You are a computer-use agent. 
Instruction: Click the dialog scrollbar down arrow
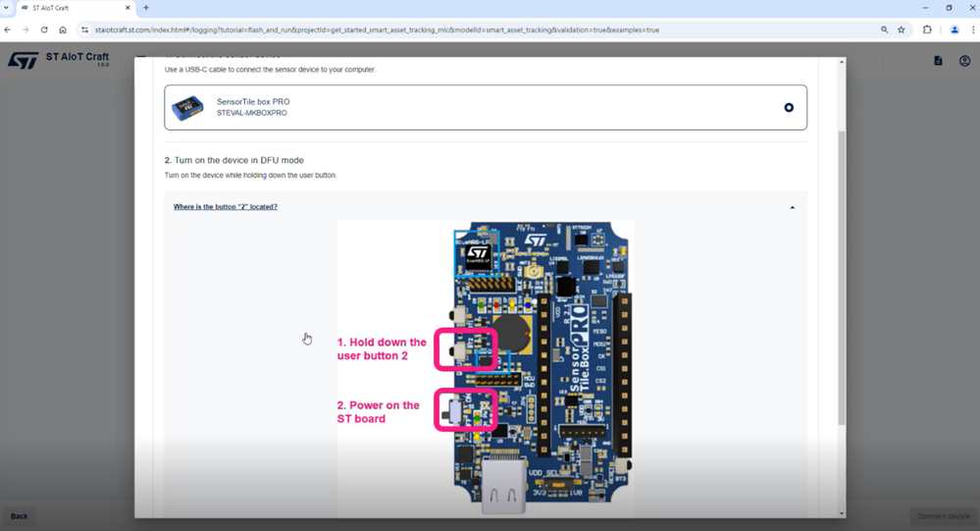click(842, 513)
